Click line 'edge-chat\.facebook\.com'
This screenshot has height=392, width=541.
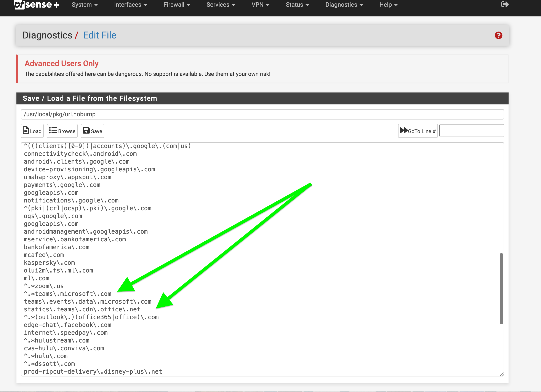pyautogui.click(x=67, y=325)
